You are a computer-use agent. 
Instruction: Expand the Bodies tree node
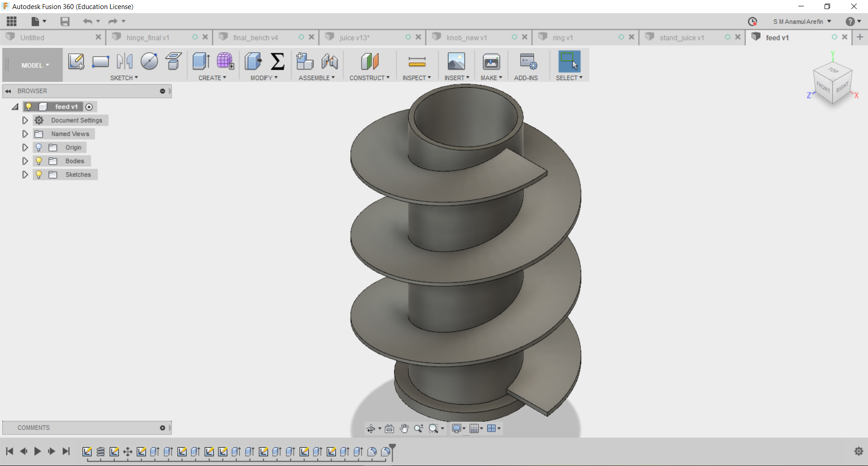pos(25,161)
